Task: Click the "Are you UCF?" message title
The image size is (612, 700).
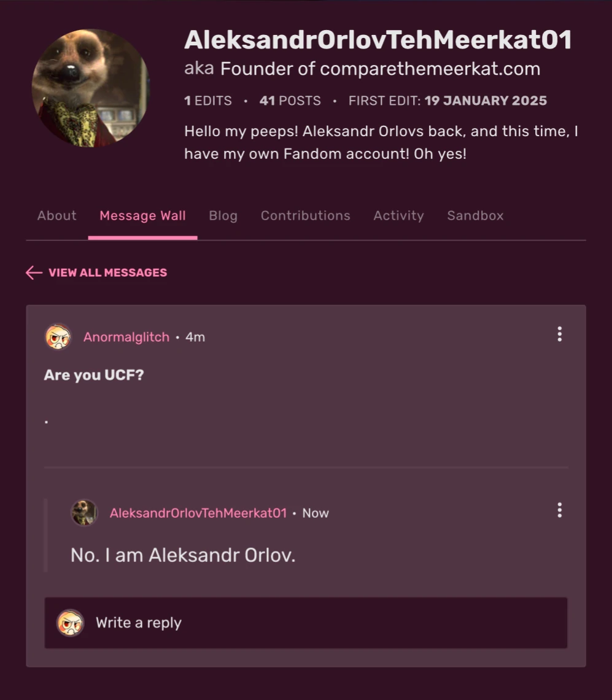Action: coord(94,375)
